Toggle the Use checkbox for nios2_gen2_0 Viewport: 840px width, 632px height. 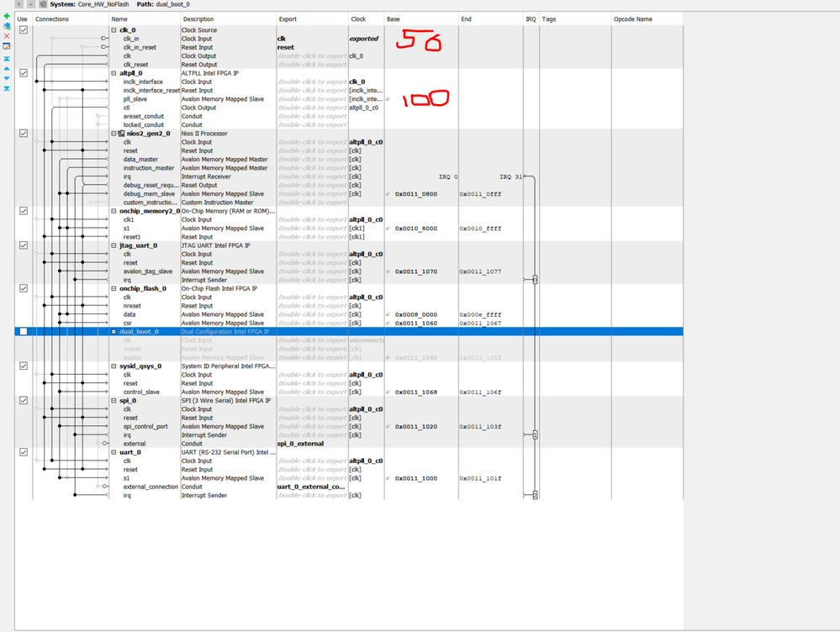(24, 134)
